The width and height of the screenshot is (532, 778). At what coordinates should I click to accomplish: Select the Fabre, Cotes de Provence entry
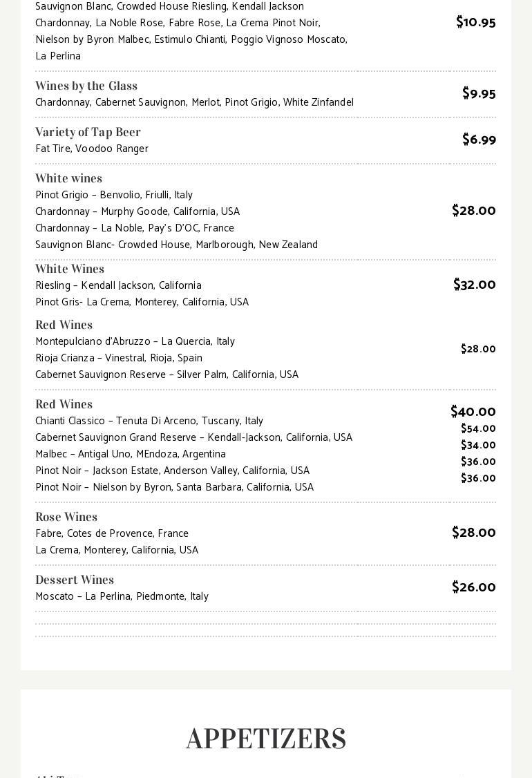click(112, 533)
